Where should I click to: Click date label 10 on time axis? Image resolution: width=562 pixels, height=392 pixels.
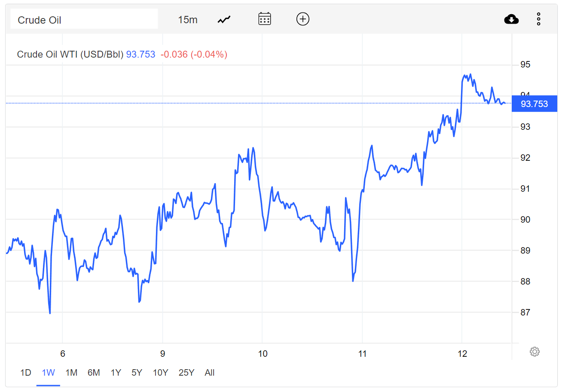click(263, 354)
